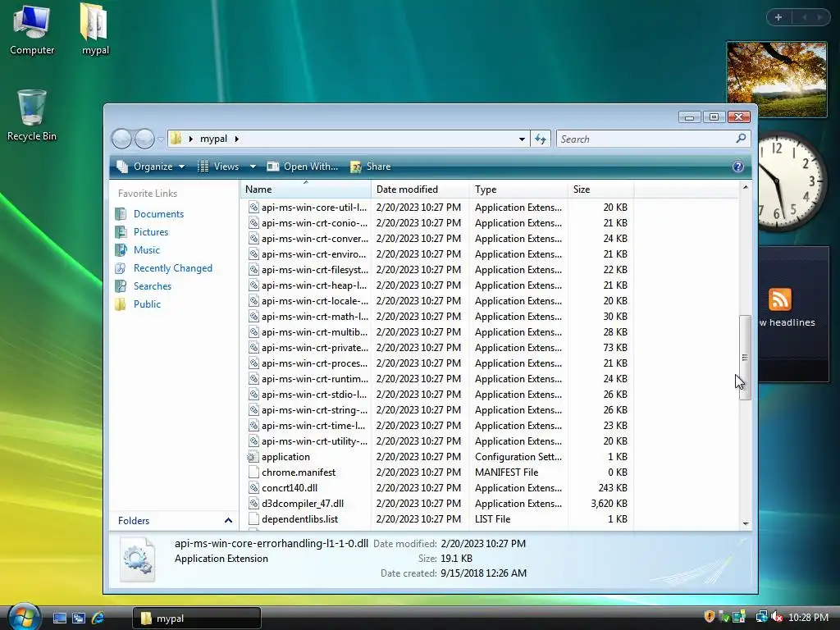Click the security shield tray icon

710,617
